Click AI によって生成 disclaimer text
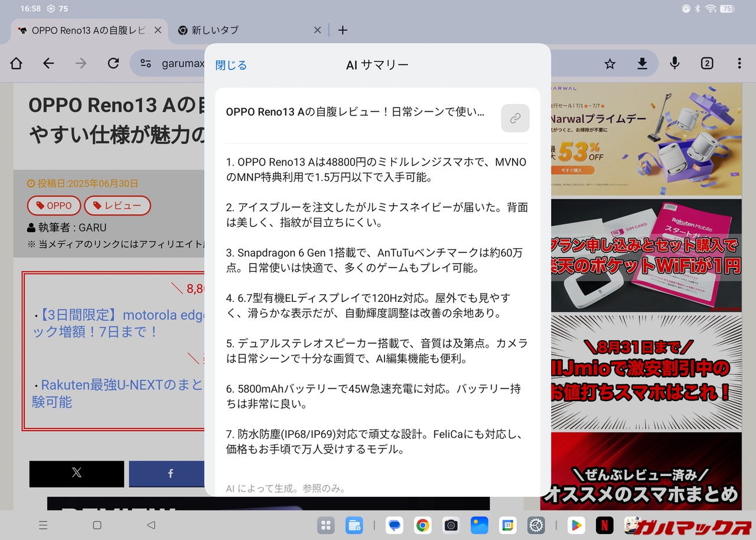This screenshot has height=540, width=756. tap(285, 489)
